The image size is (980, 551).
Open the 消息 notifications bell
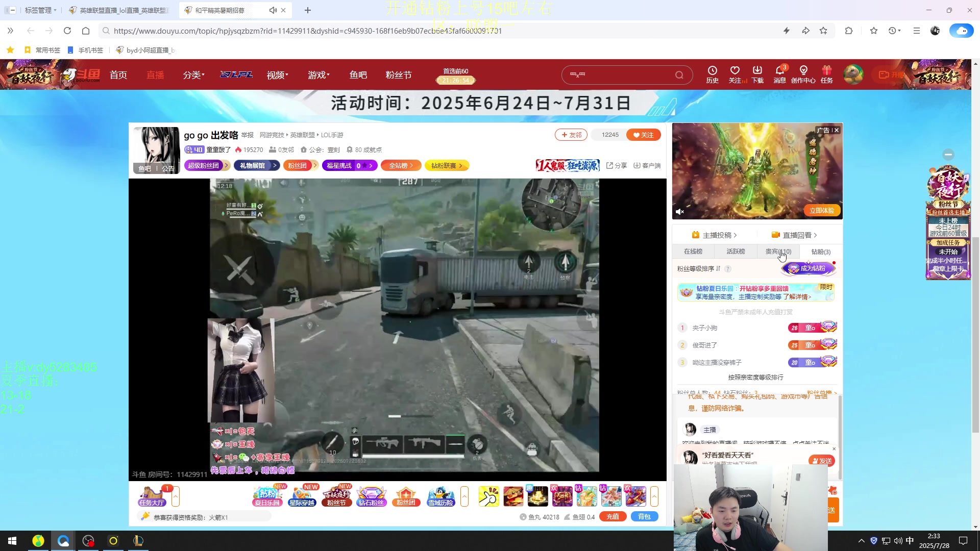coord(780,74)
